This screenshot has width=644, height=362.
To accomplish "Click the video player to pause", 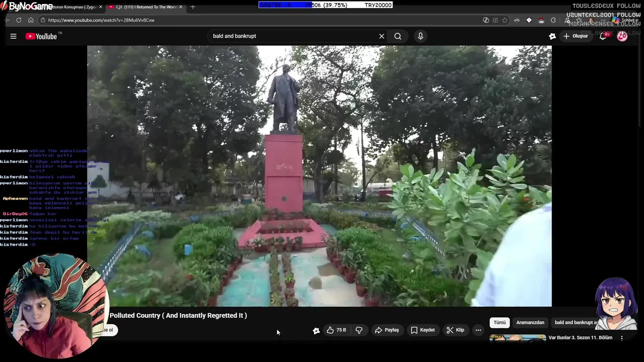I will pos(319,176).
